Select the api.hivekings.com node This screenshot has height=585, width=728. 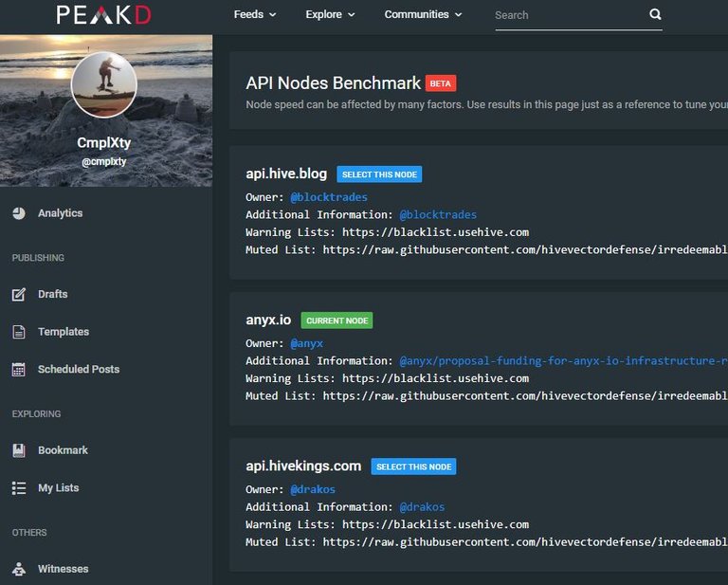pyautogui.click(x=413, y=466)
